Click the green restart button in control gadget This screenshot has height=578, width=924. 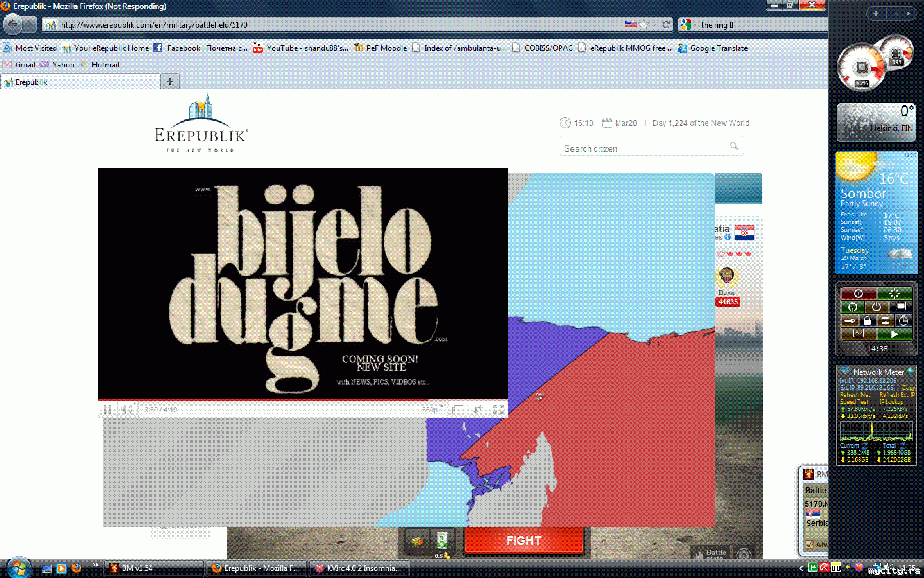[853, 307]
